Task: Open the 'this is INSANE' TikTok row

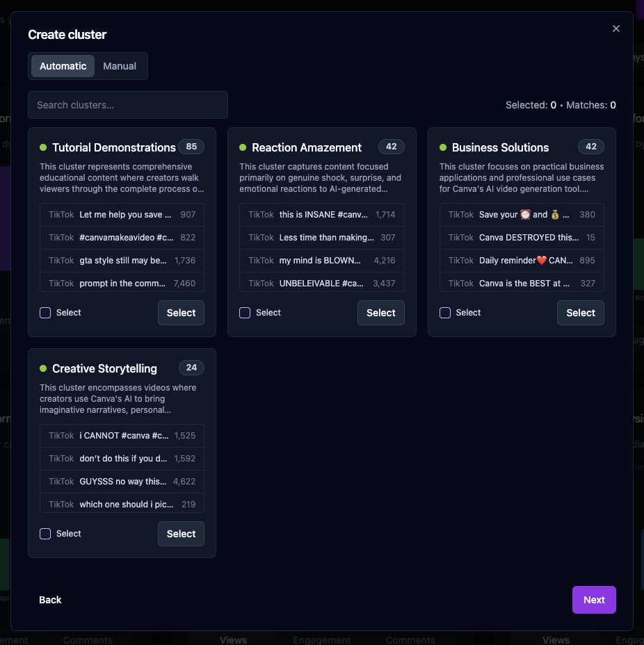Action: [321, 215]
